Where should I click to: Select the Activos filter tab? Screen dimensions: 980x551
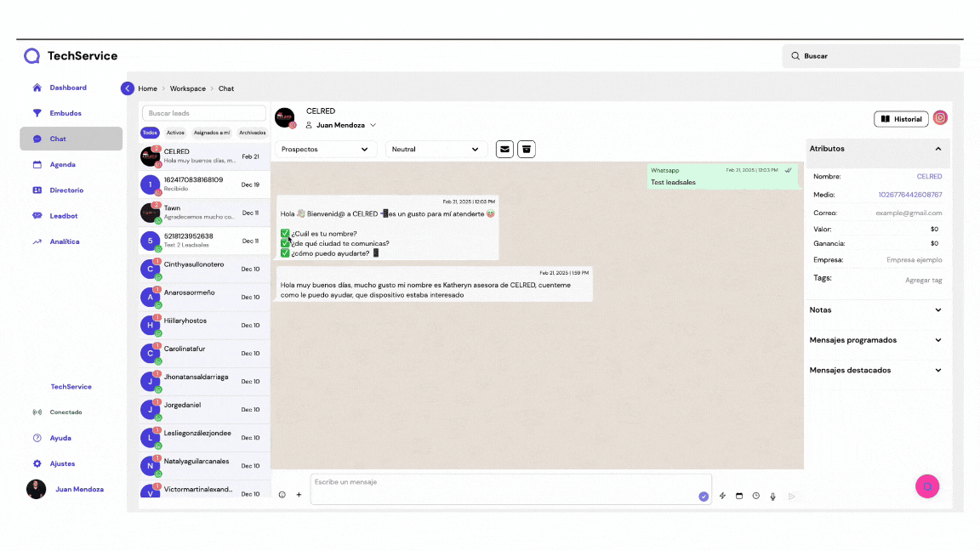(x=175, y=133)
